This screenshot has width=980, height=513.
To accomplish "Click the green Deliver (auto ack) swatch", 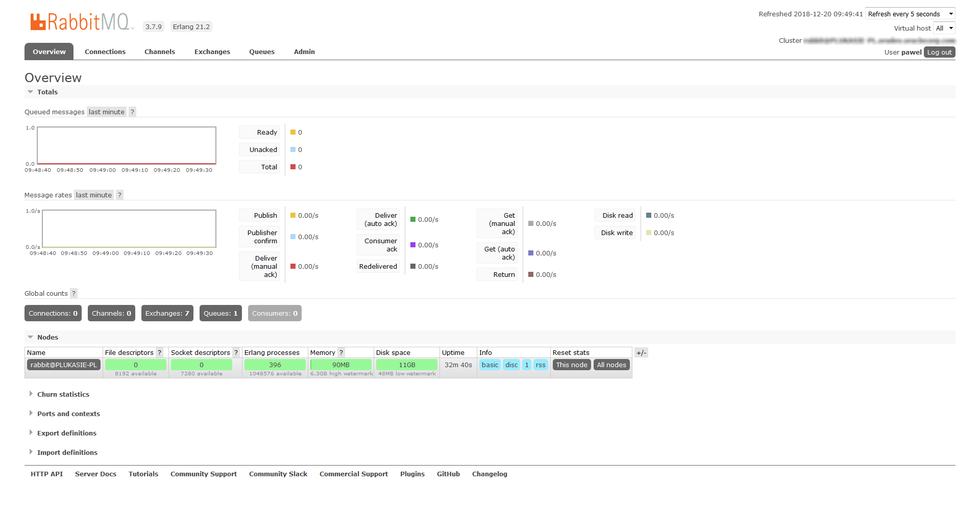I will [x=413, y=219].
